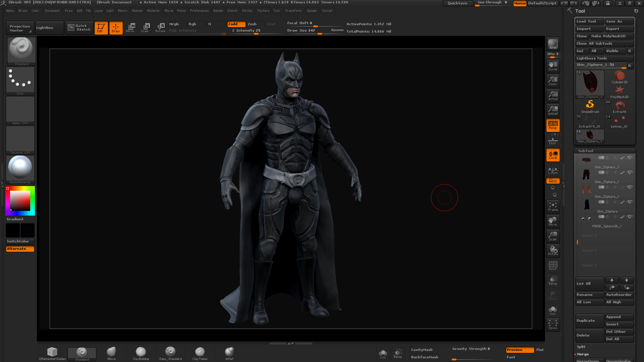Open the Material menu
644x362 pixels.
153,11
